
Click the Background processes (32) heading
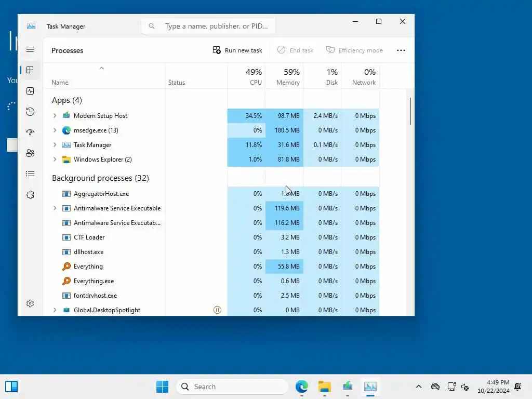pos(100,178)
